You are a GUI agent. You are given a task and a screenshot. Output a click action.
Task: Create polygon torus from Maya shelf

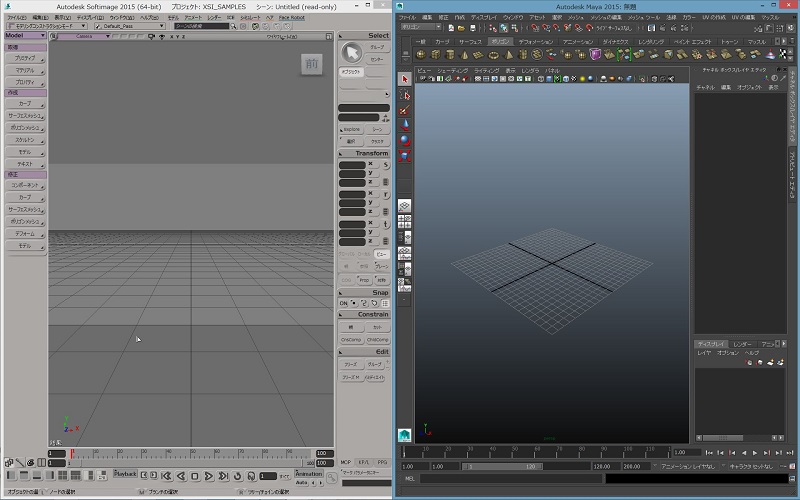tap(493, 54)
